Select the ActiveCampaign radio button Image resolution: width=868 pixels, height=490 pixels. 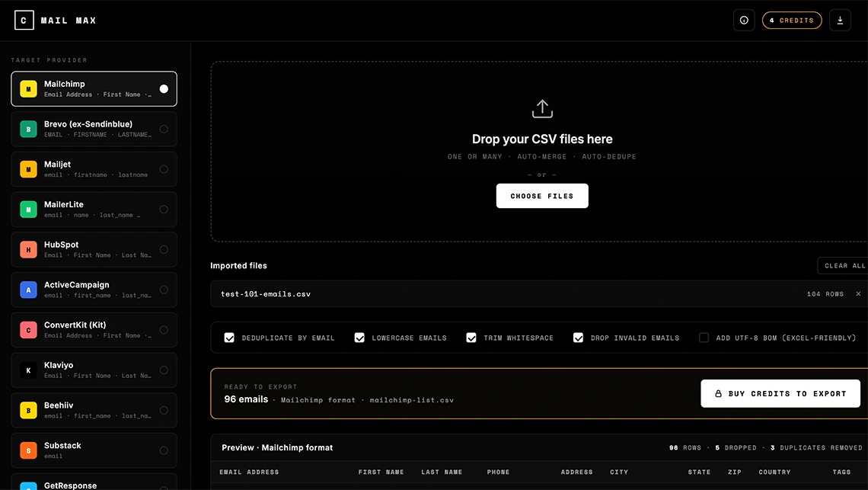click(x=164, y=290)
